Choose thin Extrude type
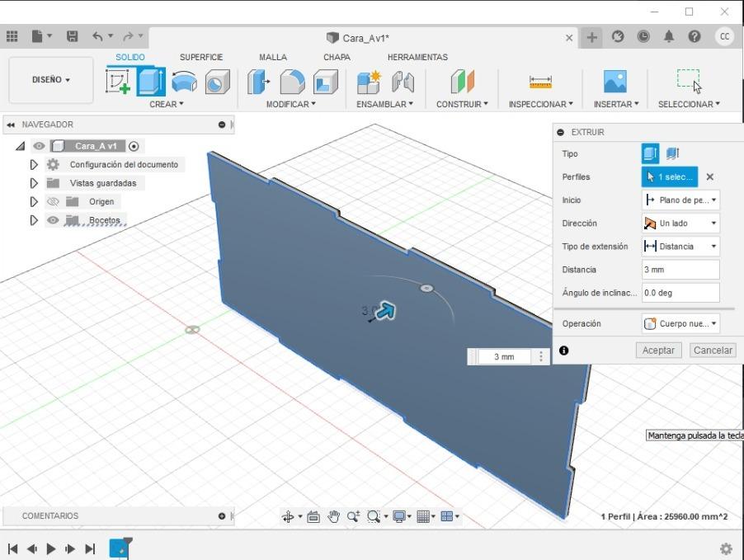 [x=673, y=153]
